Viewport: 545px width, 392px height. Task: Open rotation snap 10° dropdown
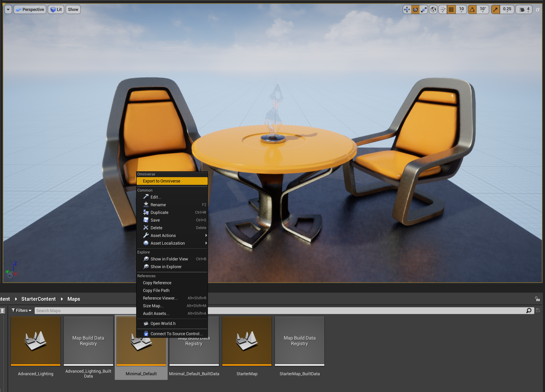click(483, 10)
